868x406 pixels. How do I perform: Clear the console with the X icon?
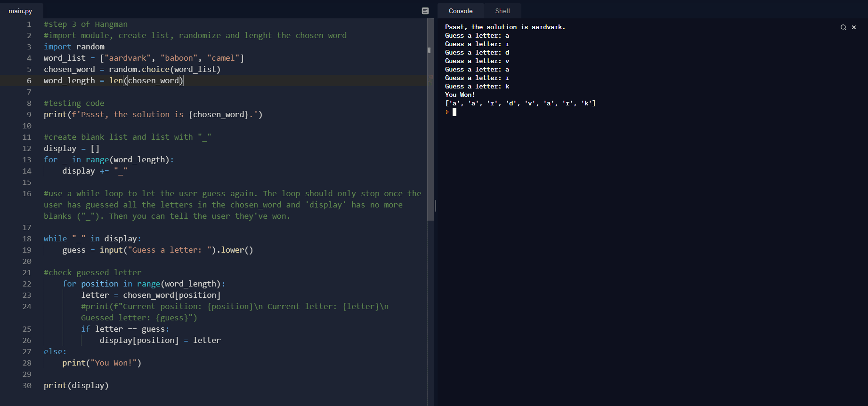point(854,27)
